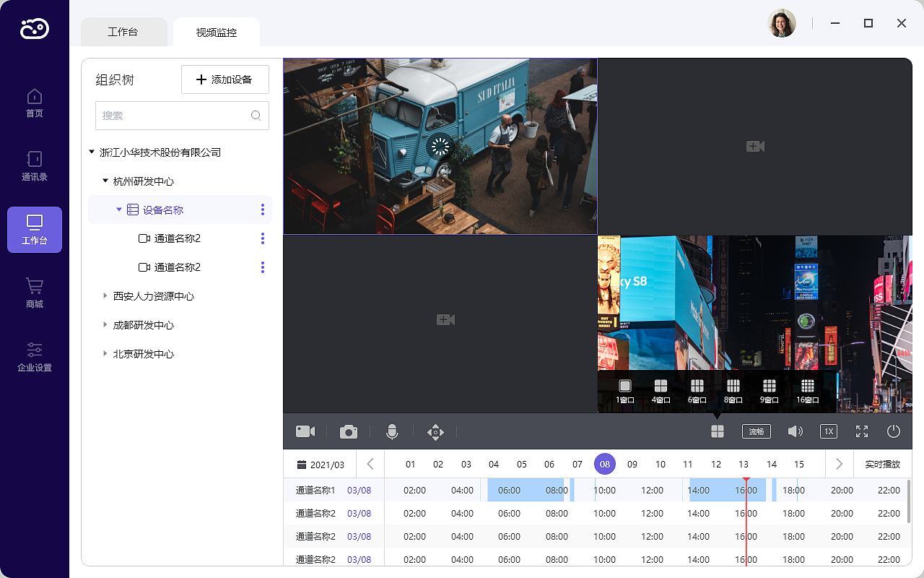
Task: Switch to the 工作台 tab
Action: [123, 32]
